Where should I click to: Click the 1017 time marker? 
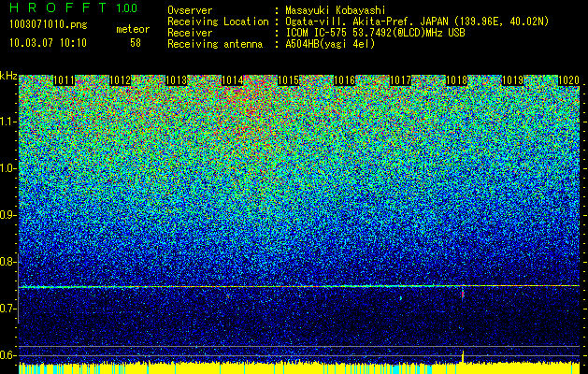pos(400,80)
